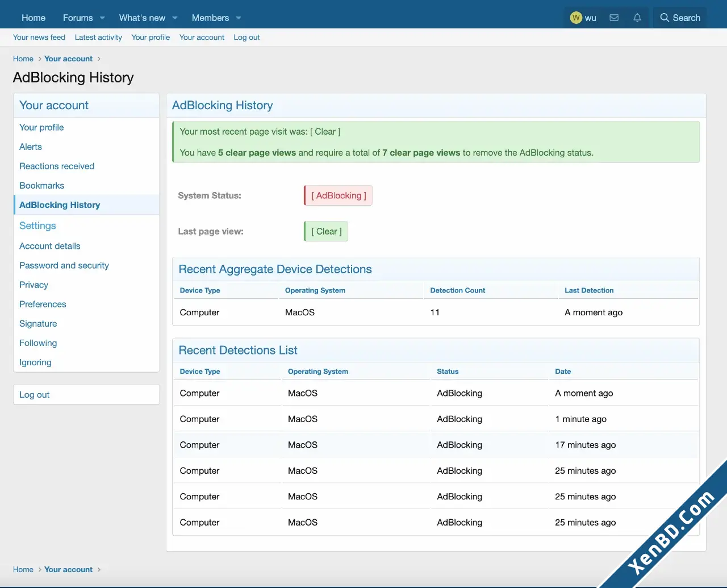
Task: Expand the What's new dropdown arrow
Action: [175, 18]
